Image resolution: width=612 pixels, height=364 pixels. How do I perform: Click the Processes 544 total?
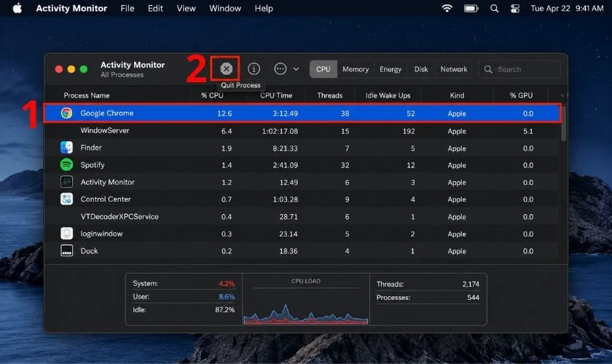428,297
